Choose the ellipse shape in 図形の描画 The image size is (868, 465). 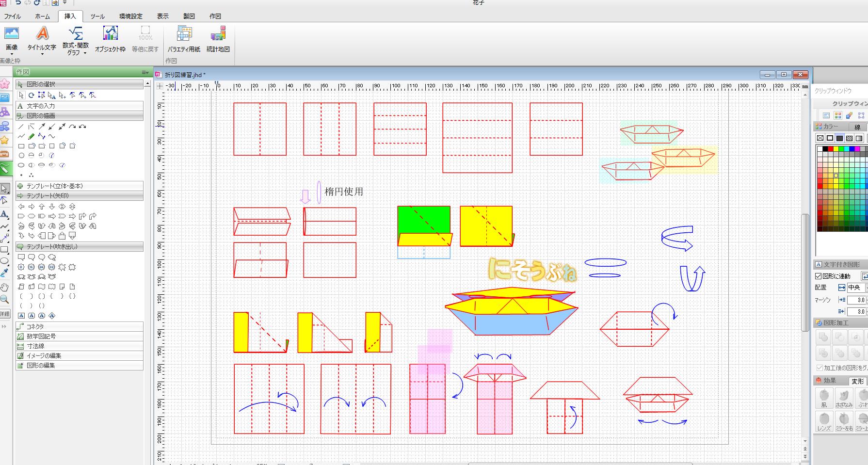click(x=21, y=165)
